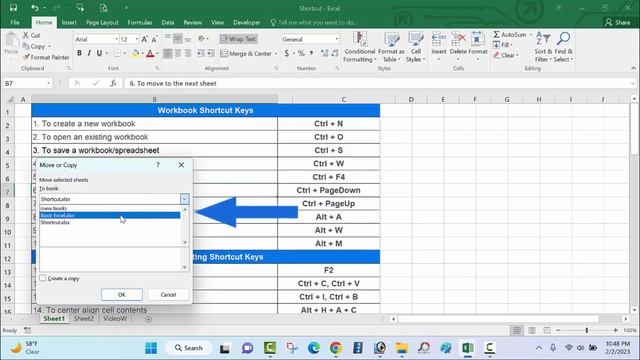Click the Cut scissors icon

(26, 36)
